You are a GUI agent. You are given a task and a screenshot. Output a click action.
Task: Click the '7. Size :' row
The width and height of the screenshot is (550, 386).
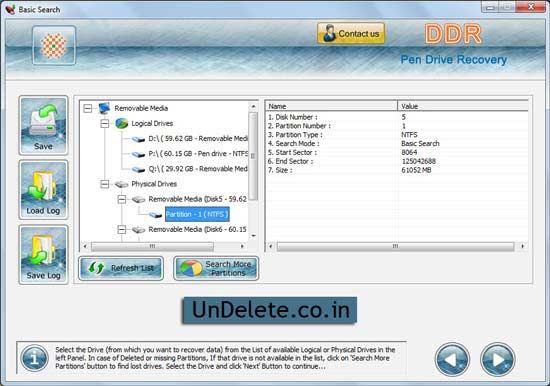[x=397, y=170]
